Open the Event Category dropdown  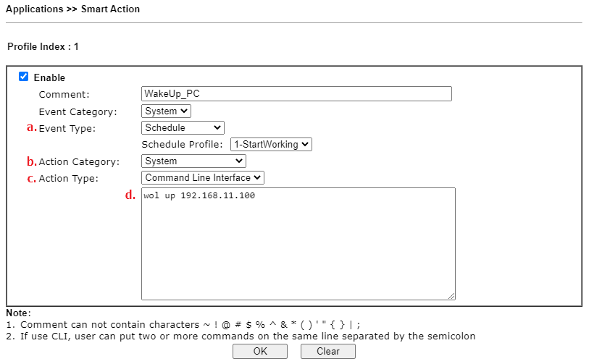[x=166, y=111]
